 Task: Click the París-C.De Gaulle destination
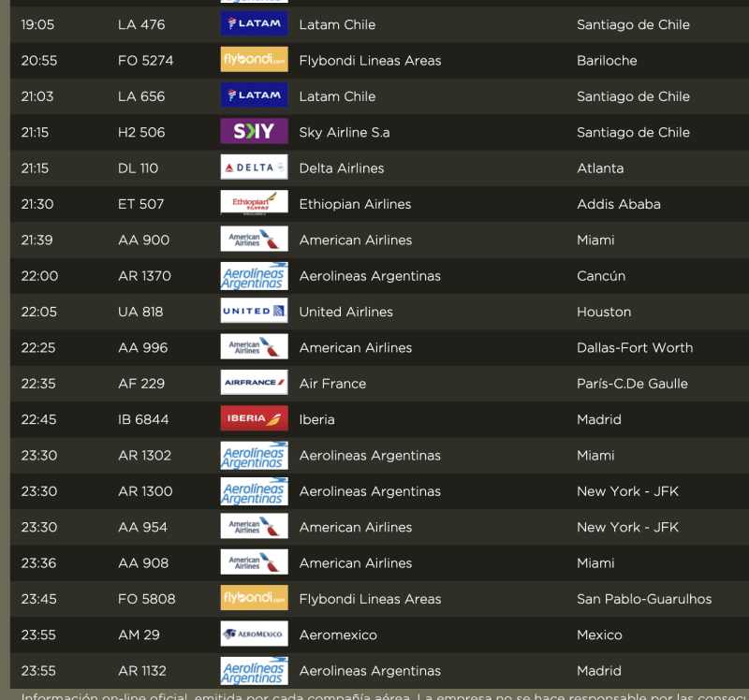click(x=633, y=384)
